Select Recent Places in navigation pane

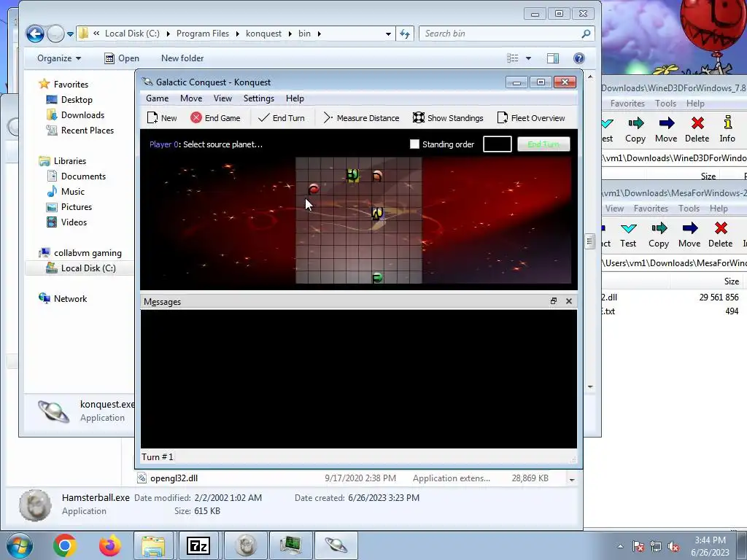coord(80,130)
